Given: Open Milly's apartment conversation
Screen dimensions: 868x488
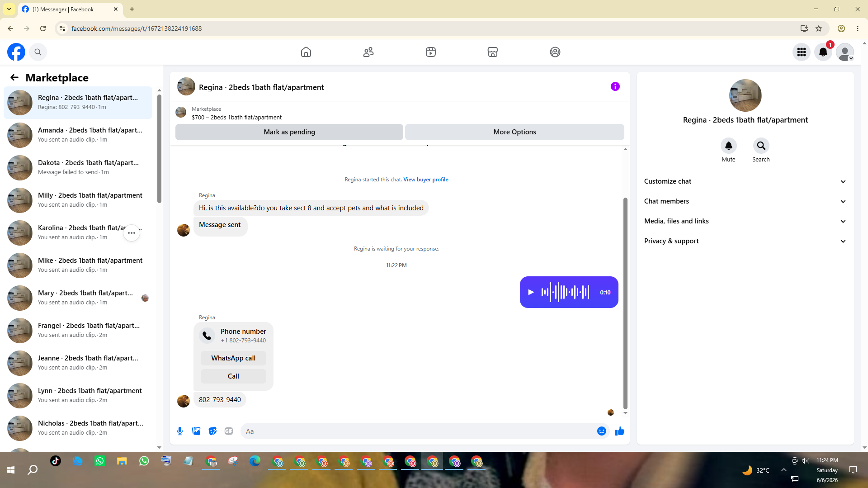Looking at the screenshot, I should (78, 200).
